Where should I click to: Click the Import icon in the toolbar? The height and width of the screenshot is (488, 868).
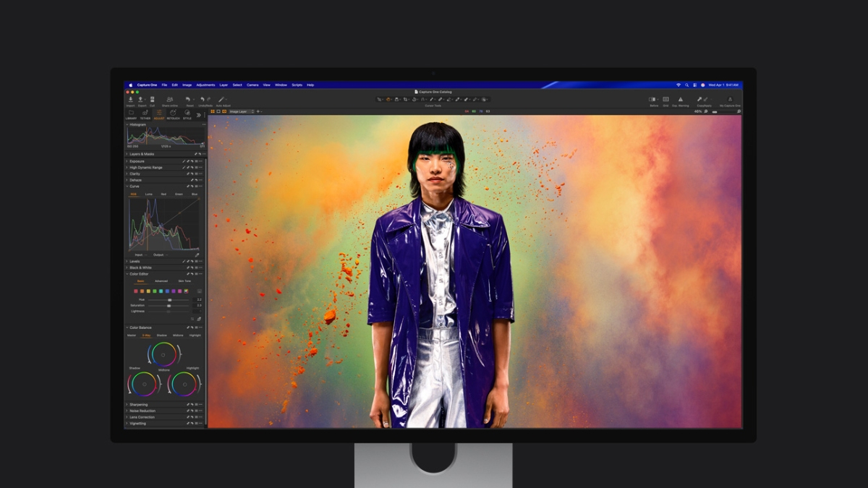point(130,98)
